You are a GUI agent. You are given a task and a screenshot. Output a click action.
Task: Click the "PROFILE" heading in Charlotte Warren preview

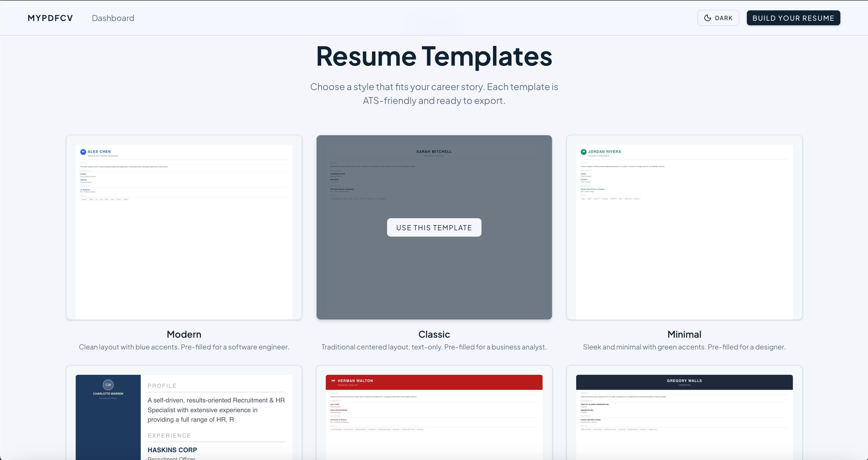tap(162, 386)
